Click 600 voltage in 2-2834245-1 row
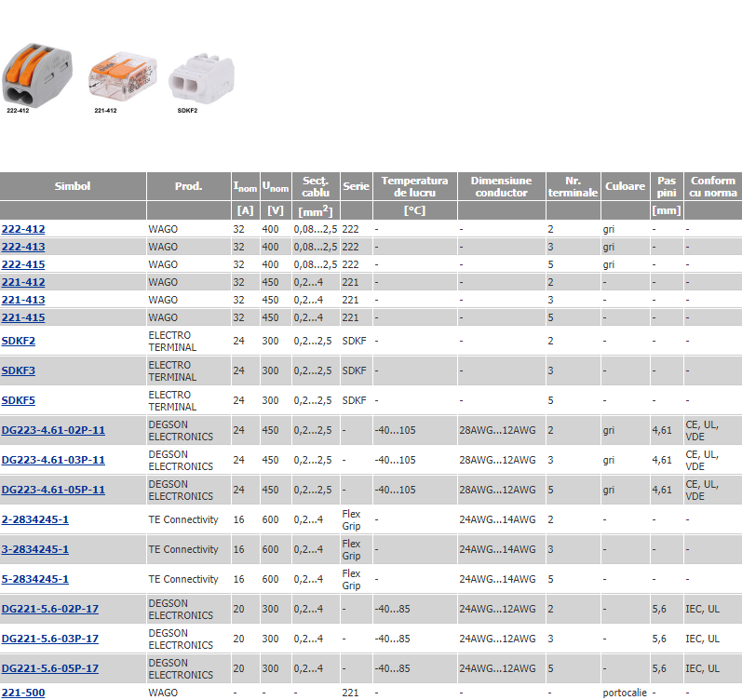The image size is (742, 700). pos(270,519)
